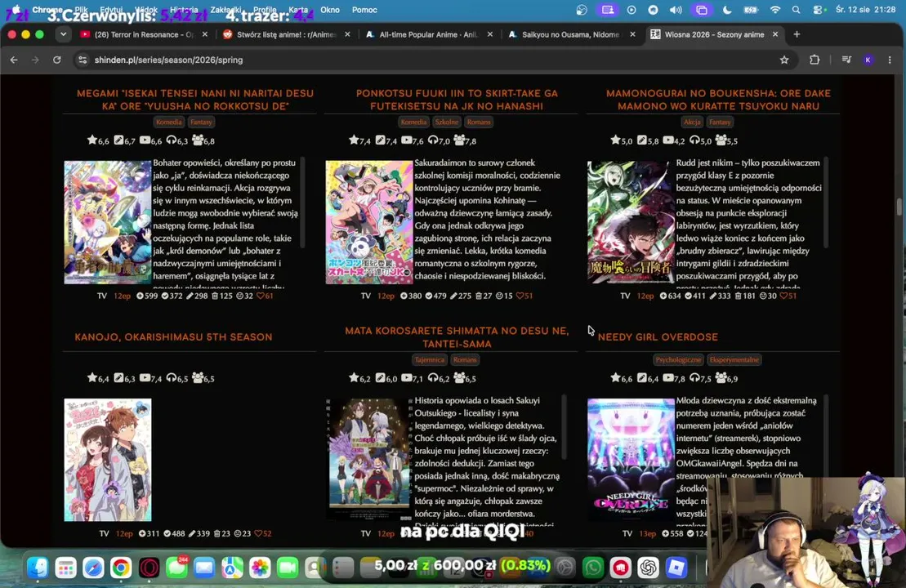The height and width of the screenshot is (588, 906).
Task: Close the Saikyou no Ousama tab
Action: click(x=632, y=34)
